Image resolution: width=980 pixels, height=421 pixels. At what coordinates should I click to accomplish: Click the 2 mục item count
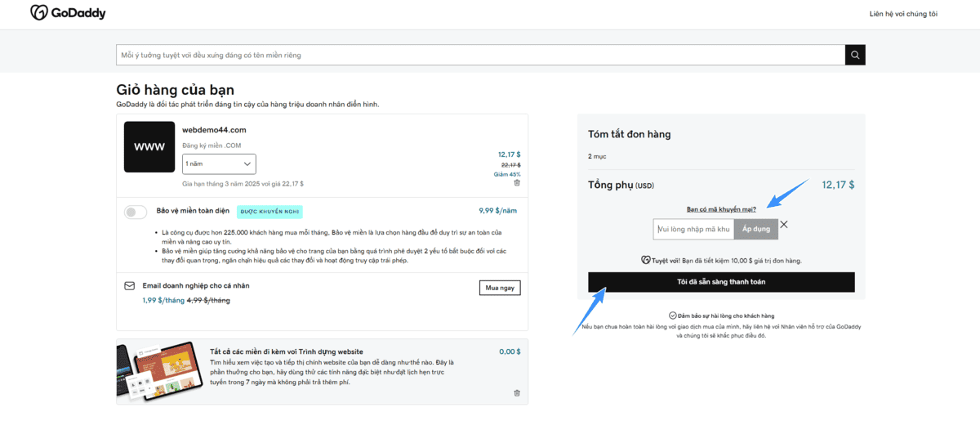[x=597, y=156]
